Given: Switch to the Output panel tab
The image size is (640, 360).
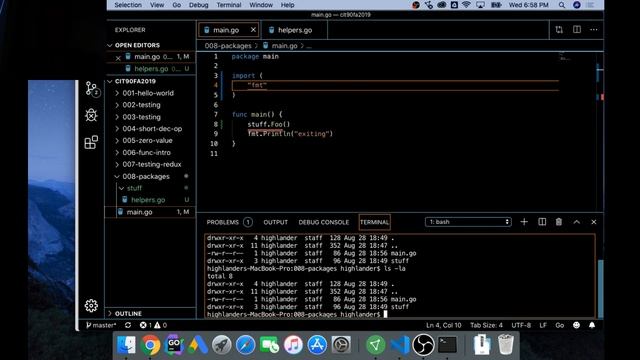Looking at the screenshot, I should point(276,222).
